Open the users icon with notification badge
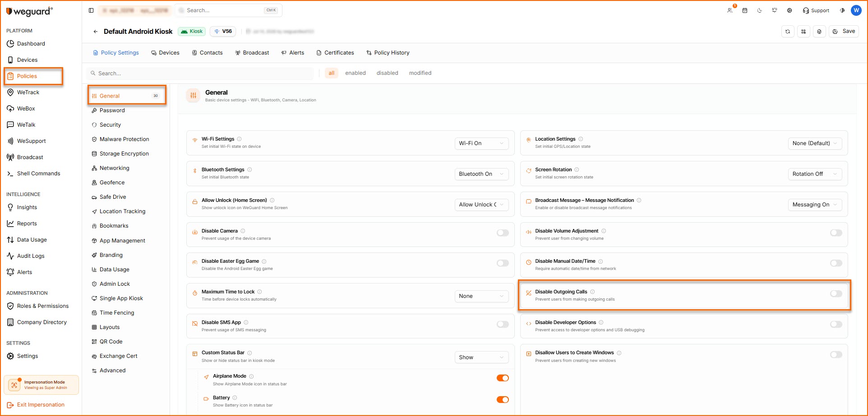The height and width of the screenshot is (416, 868). 730,10
